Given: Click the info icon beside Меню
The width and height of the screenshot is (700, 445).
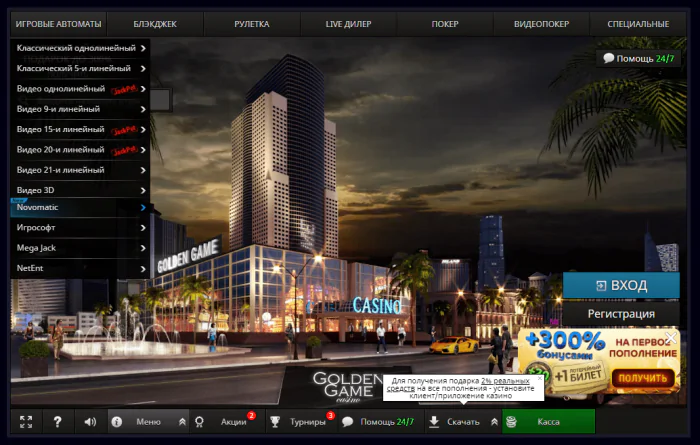Looking at the screenshot, I should (x=117, y=422).
